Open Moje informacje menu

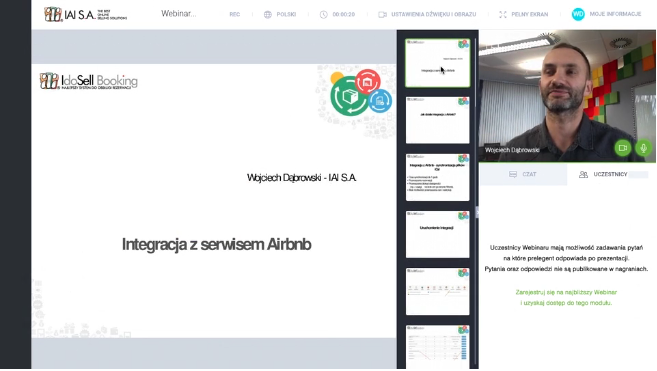[x=616, y=14]
